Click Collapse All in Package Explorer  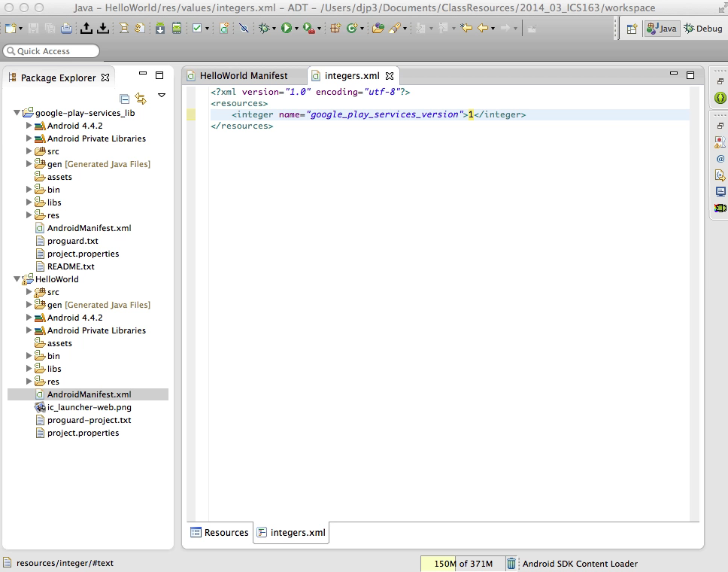pyautogui.click(x=125, y=99)
